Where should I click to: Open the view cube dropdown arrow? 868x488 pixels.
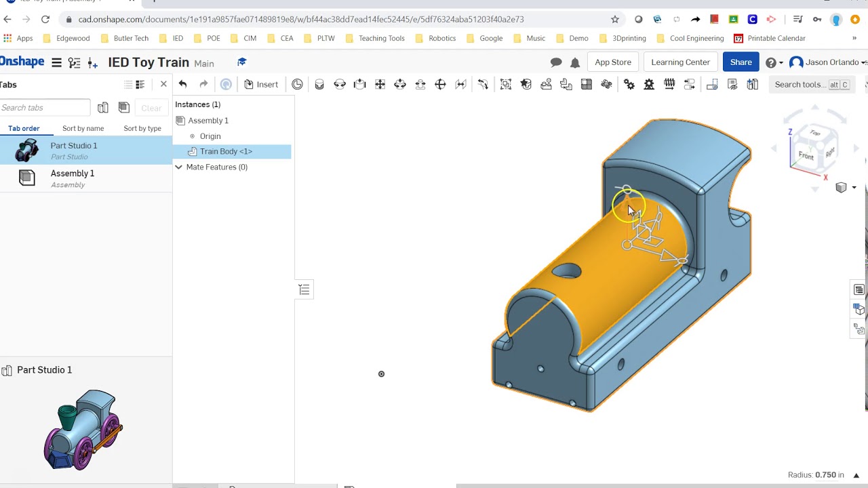pos(854,188)
